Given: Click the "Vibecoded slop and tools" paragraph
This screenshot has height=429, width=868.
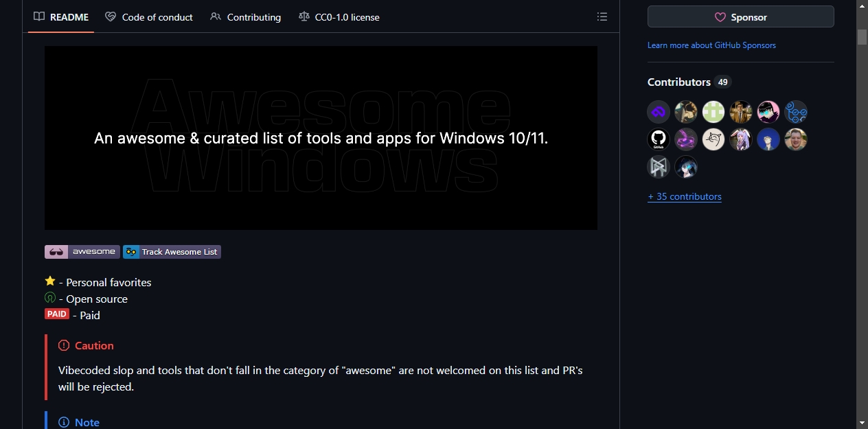Looking at the screenshot, I should [x=321, y=378].
